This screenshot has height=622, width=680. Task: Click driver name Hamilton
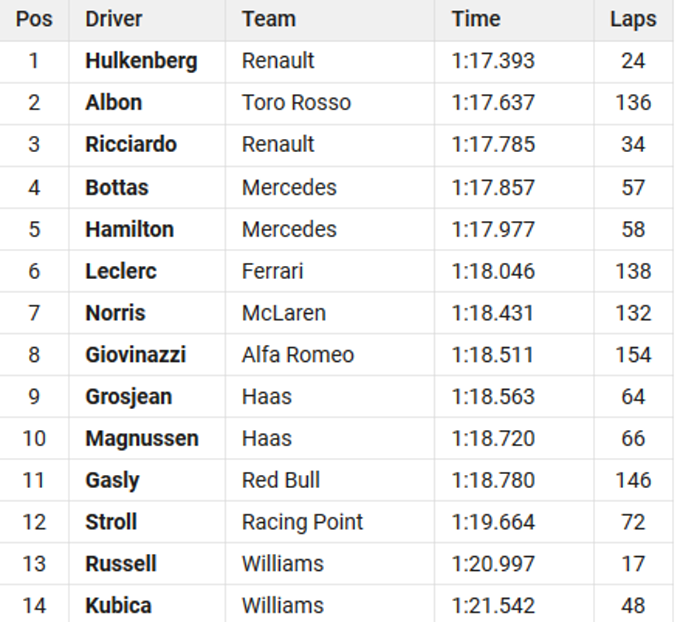coord(130,229)
